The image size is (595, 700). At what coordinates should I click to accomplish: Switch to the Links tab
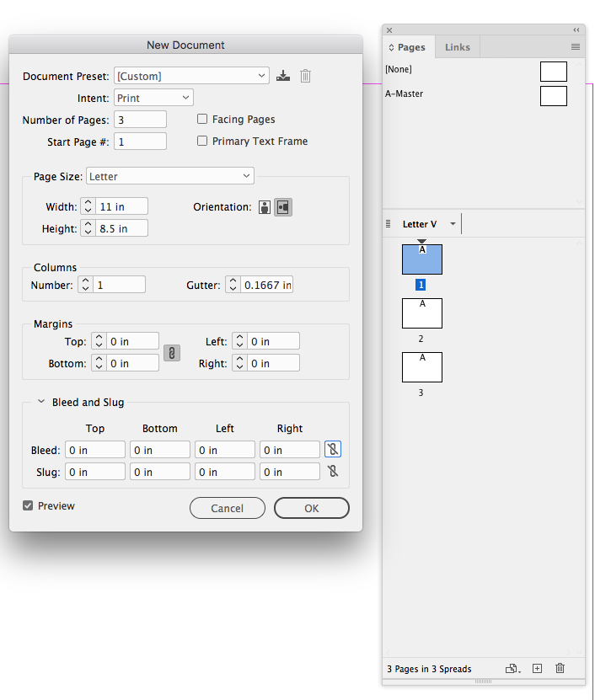click(457, 47)
